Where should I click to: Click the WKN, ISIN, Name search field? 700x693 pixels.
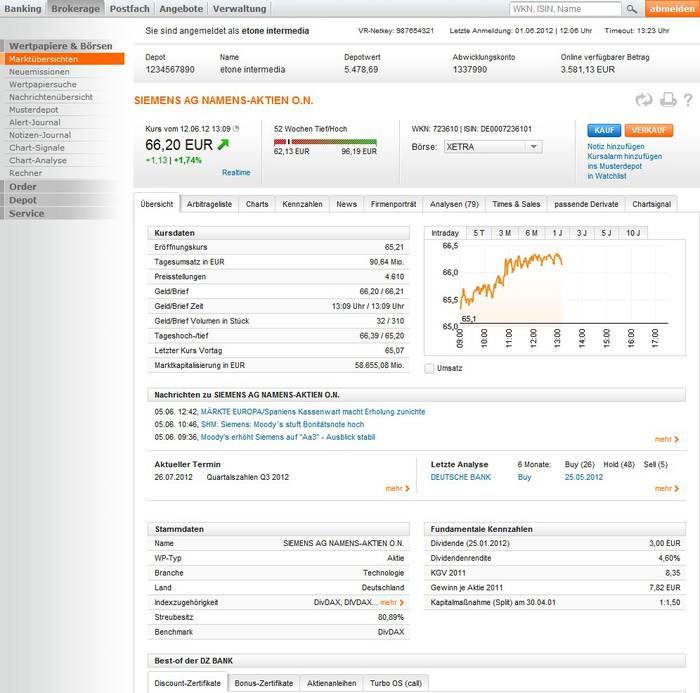(x=565, y=9)
